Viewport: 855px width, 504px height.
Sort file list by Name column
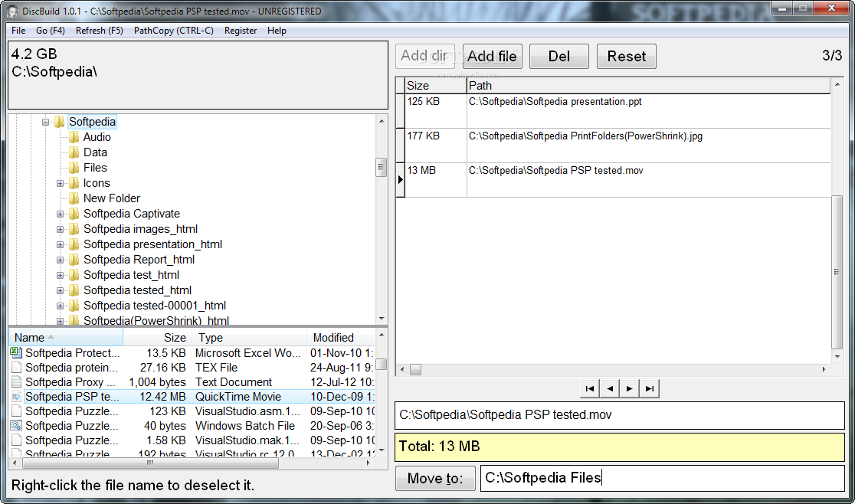pos(66,337)
